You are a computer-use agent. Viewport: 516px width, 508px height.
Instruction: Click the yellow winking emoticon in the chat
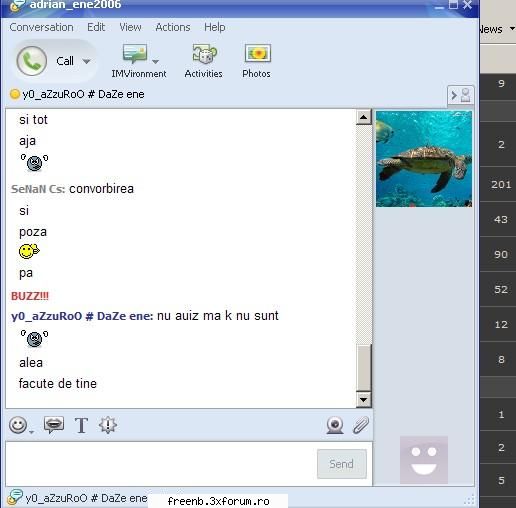(29, 251)
